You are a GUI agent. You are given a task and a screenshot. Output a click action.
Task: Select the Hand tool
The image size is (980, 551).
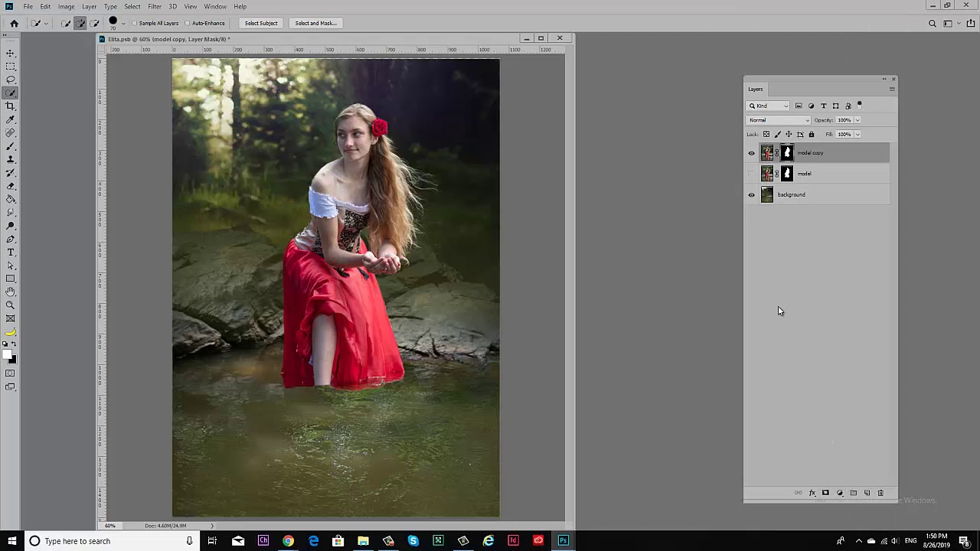[x=11, y=292]
